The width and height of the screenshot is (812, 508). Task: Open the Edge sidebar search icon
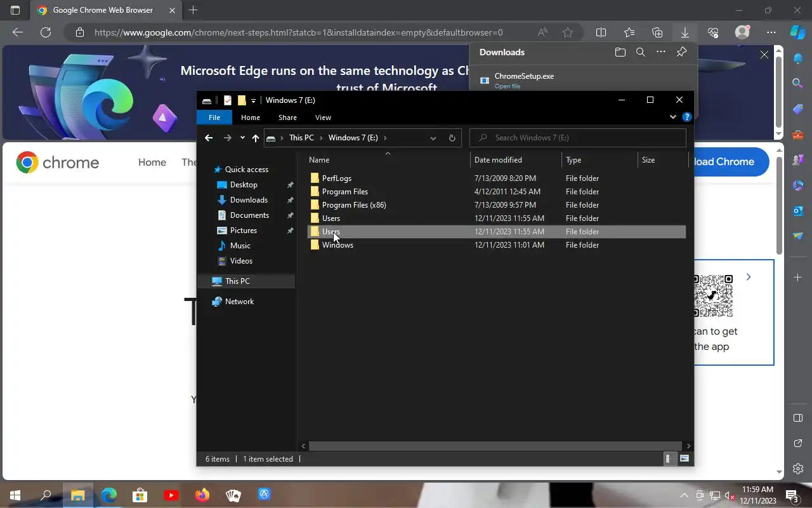coord(798,83)
